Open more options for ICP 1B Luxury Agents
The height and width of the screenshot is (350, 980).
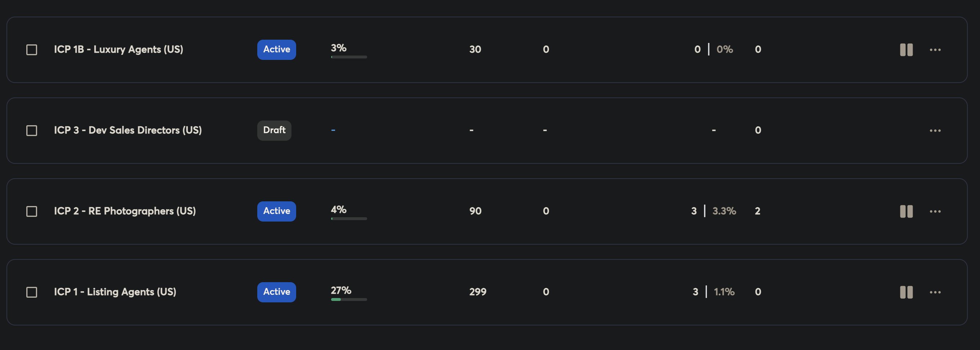pyautogui.click(x=935, y=50)
